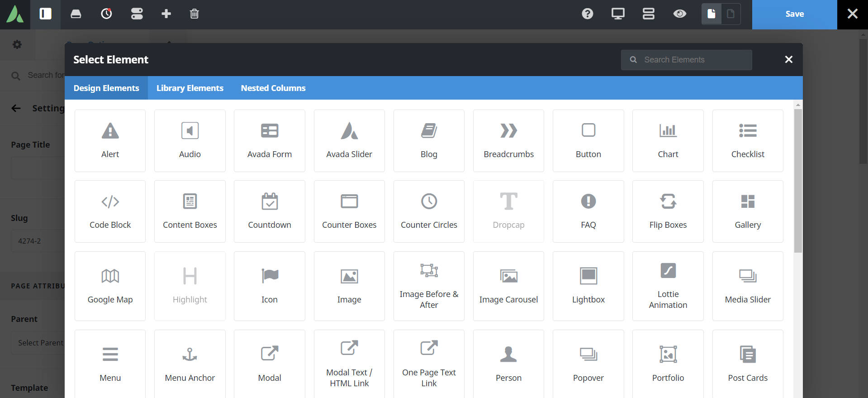Image resolution: width=868 pixels, height=398 pixels.
Task: Choose the Breadcrumbs element
Action: click(509, 141)
